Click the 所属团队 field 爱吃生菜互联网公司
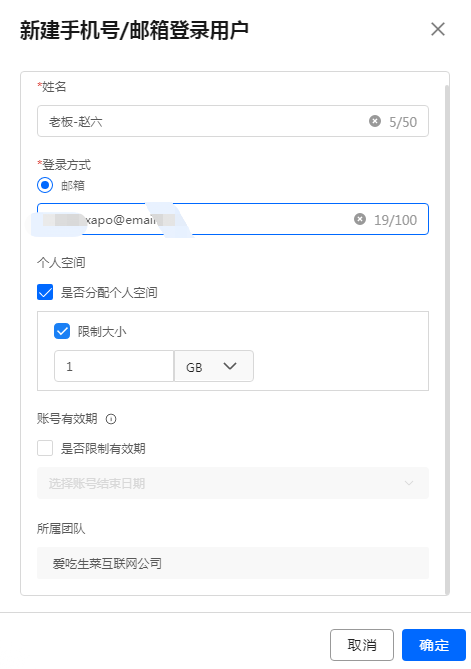The width and height of the screenshot is (471, 669). (233, 563)
